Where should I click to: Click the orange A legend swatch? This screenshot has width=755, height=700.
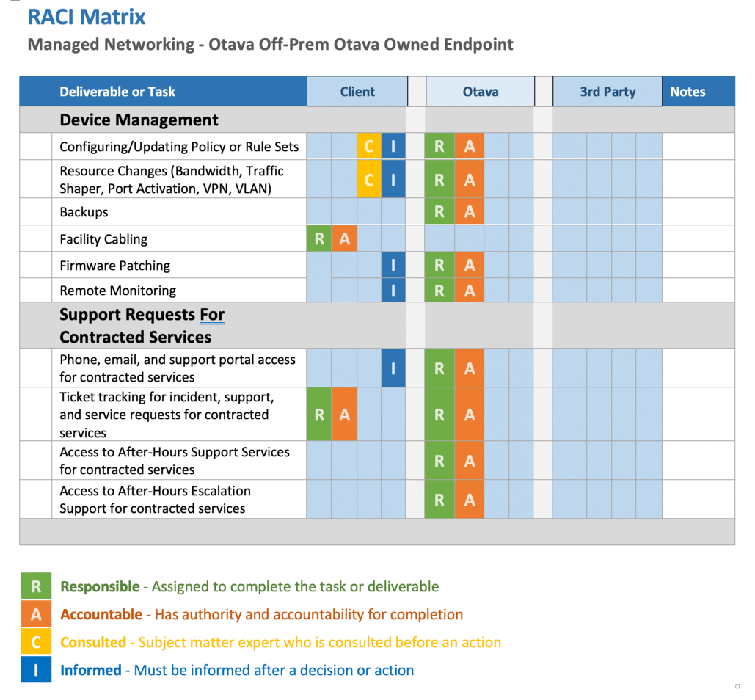tap(36, 614)
